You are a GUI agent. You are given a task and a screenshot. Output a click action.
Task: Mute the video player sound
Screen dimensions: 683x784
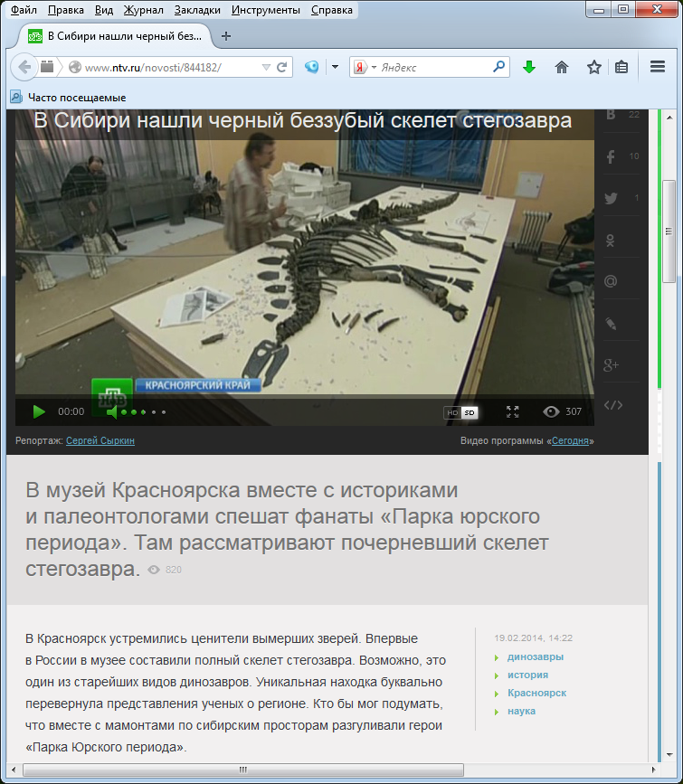click(112, 412)
